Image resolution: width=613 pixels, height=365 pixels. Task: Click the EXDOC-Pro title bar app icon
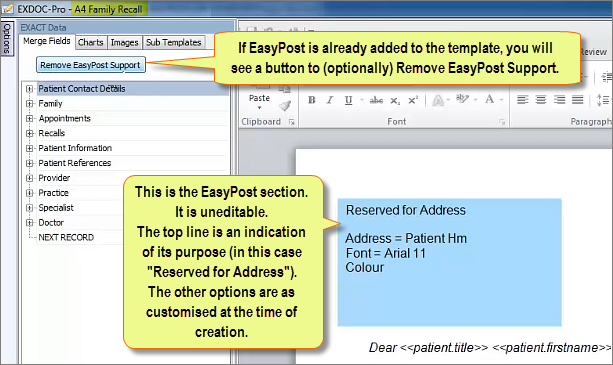click(7, 9)
